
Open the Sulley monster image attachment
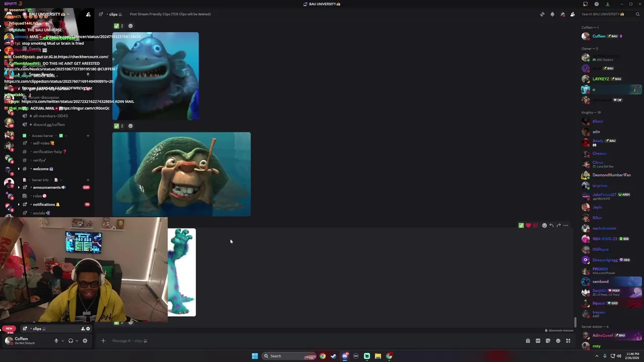point(182,273)
